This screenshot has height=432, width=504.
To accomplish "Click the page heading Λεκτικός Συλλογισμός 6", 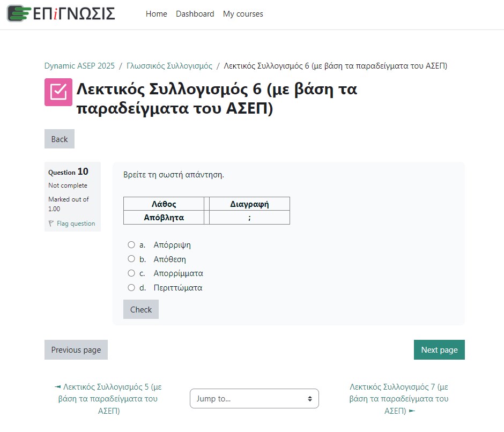I will tap(217, 99).
